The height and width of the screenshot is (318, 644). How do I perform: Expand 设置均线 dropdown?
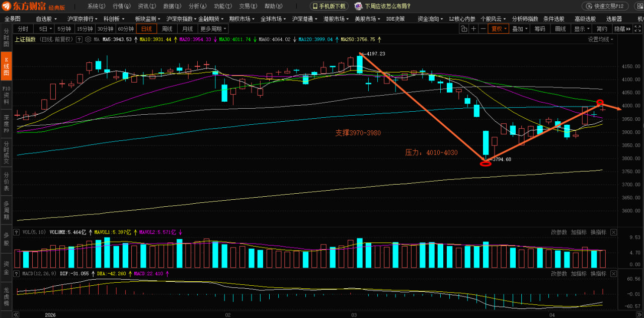601,39
